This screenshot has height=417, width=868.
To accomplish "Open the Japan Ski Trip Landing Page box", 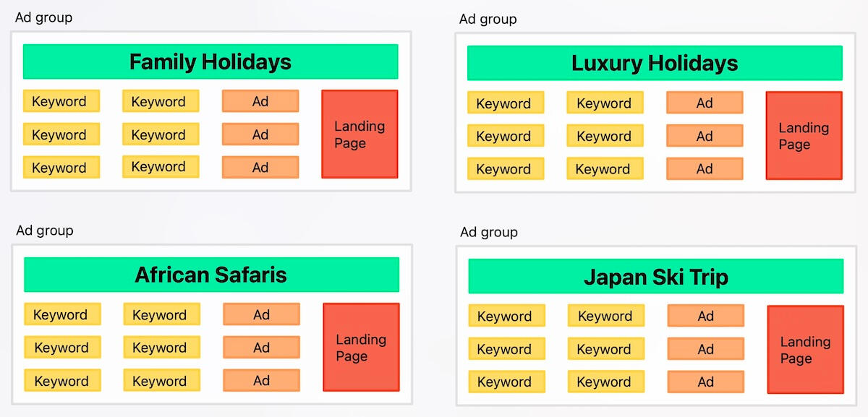I will coord(805,350).
